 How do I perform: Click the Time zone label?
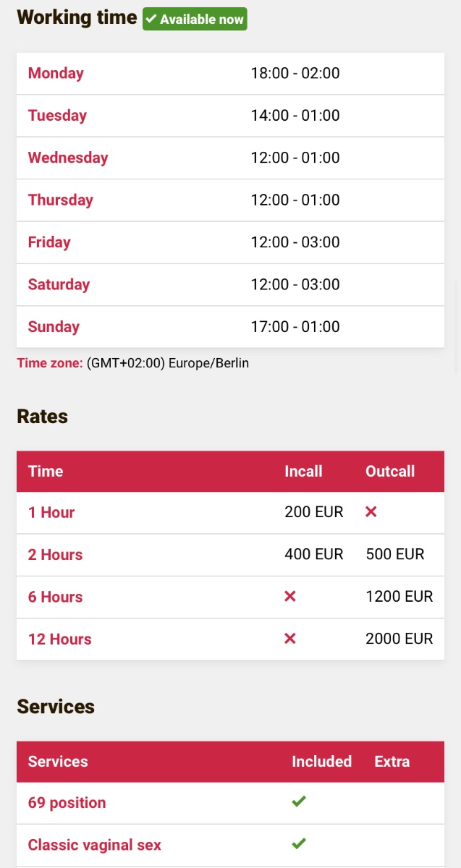50,363
